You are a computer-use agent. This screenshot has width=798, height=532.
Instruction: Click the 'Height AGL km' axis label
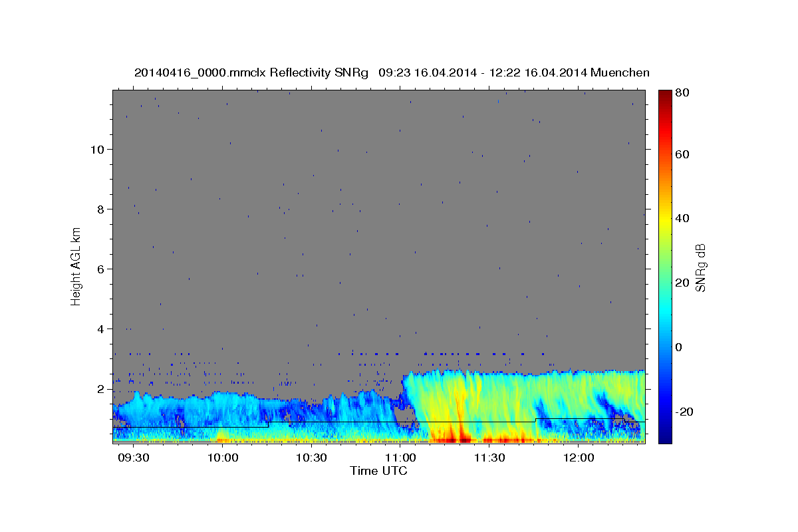(x=76, y=266)
